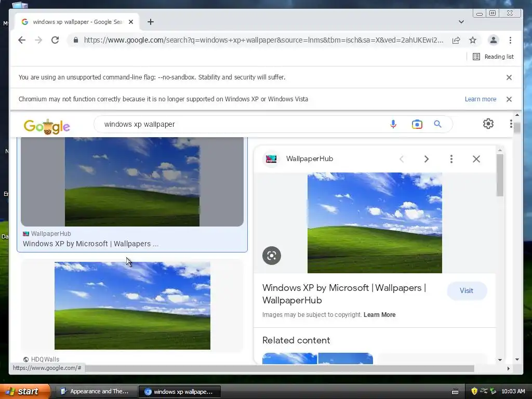Click the preview panel scrollbar thumb
532x399 pixels.
[500, 175]
